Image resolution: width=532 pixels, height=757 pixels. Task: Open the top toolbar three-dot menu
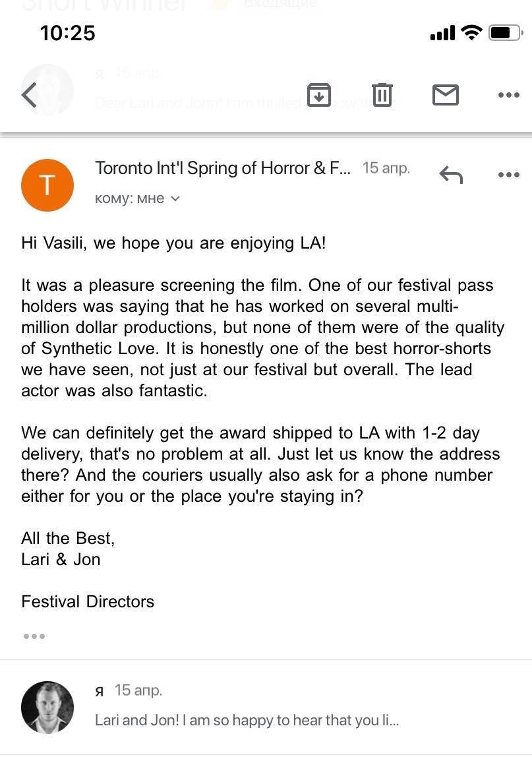click(x=509, y=95)
